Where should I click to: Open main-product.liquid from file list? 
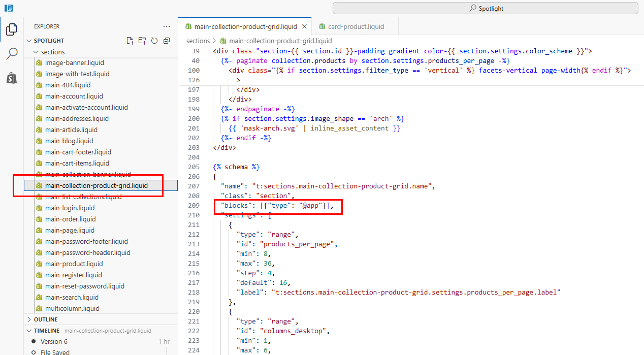click(x=74, y=264)
